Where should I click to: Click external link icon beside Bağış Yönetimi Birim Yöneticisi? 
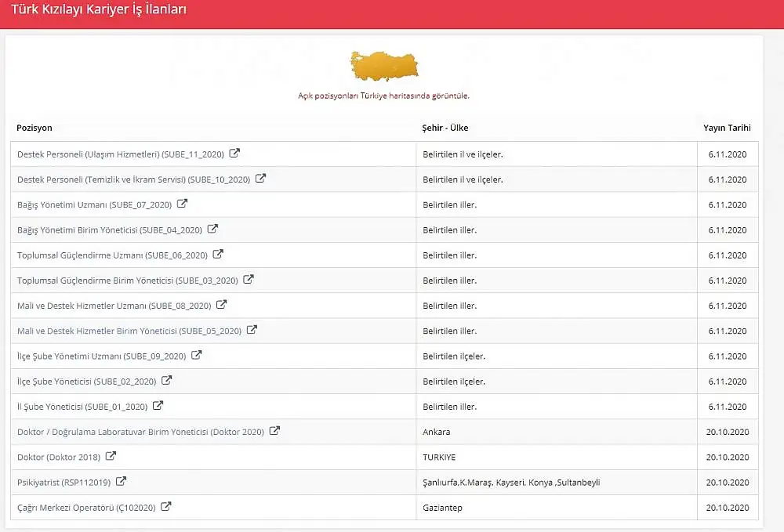click(x=212, y=229)
